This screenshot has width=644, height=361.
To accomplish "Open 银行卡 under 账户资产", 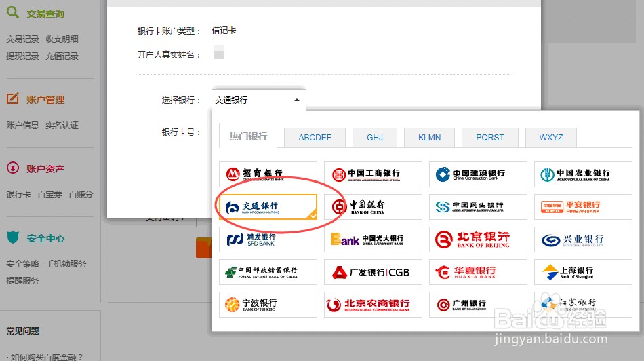I will click(x=18, y=195).
